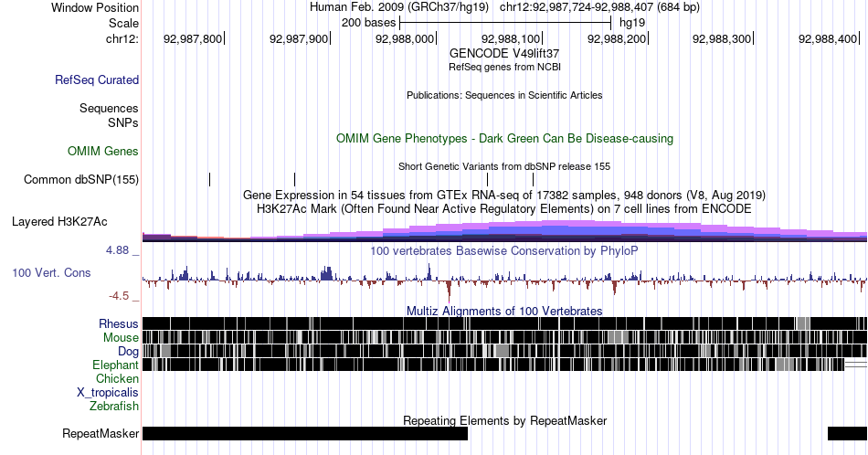
Task: Select the Mouse alignment label
Action: [121, 338]
